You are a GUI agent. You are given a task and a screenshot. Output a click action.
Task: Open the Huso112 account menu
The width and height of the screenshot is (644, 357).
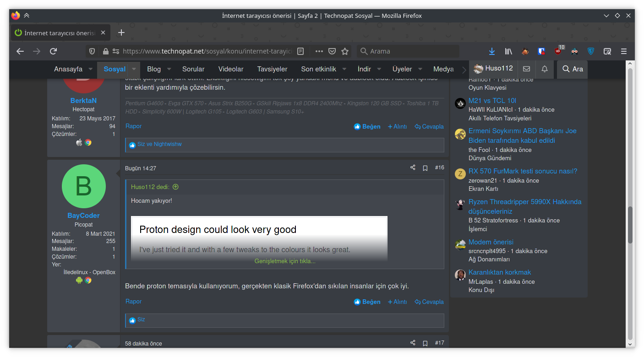click(493, 69)
